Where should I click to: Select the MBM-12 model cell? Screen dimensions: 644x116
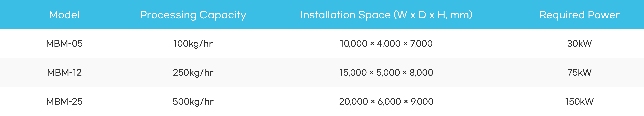(x=64, y=72)
